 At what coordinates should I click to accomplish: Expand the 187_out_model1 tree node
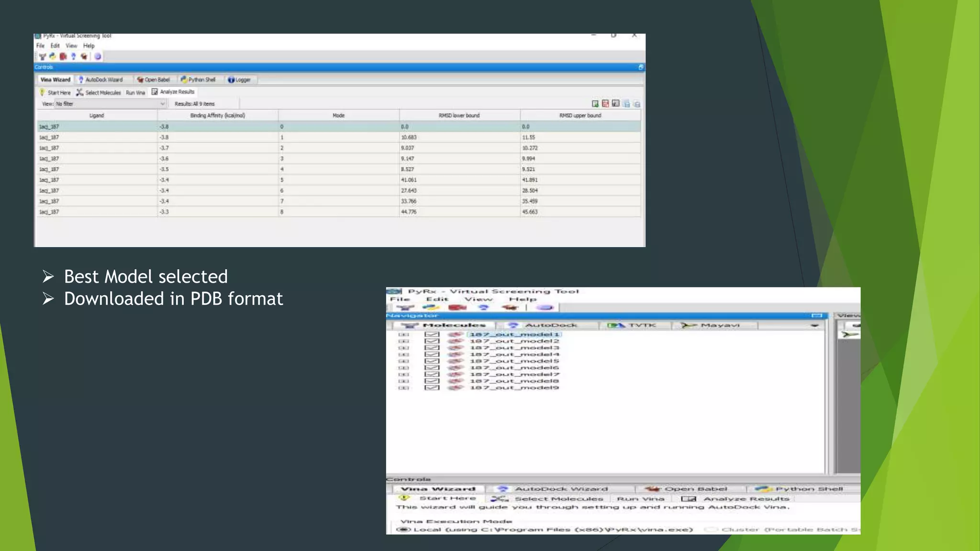tap(403, 334)
